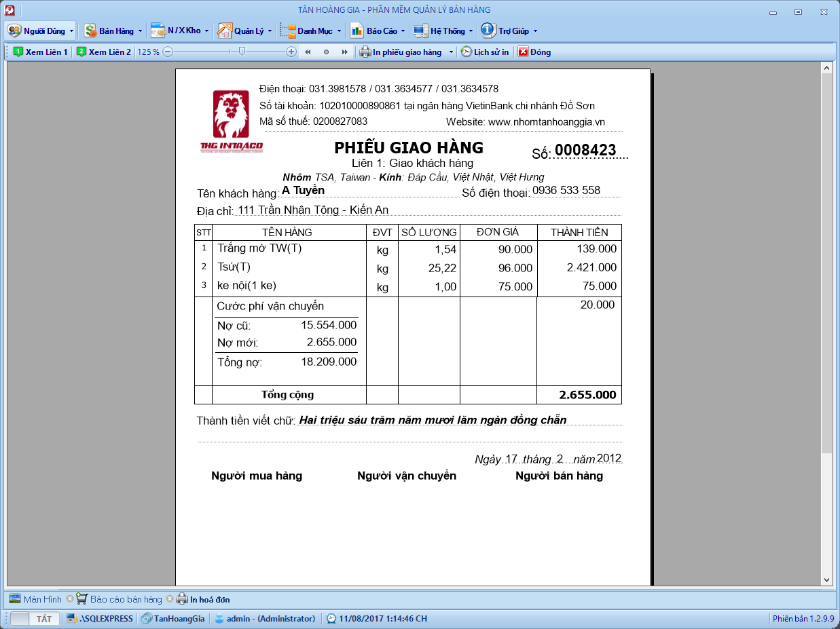Click the Danh Mục folder icon
The image size is (840, 629).
tap(289, 31)
